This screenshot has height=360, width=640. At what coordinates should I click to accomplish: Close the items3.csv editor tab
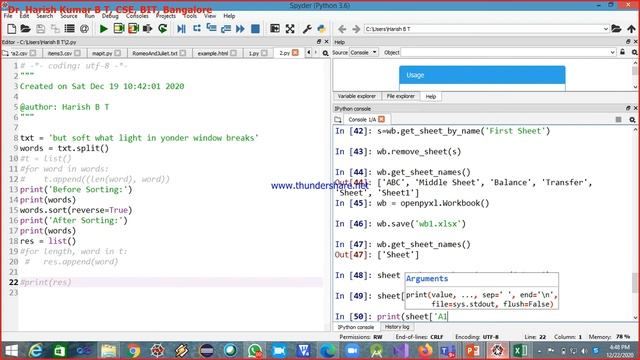78,53
